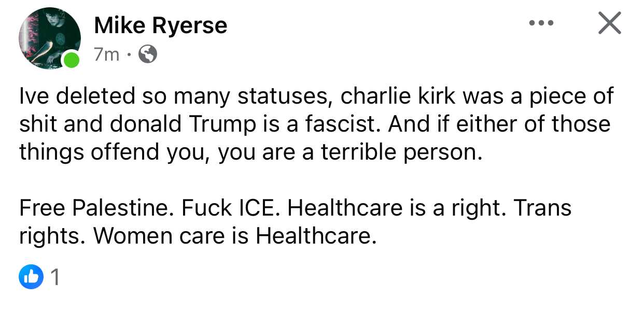Click the words "Ive deleted" in the post
The width and height of the screenshot is (644, 312).
66,96
